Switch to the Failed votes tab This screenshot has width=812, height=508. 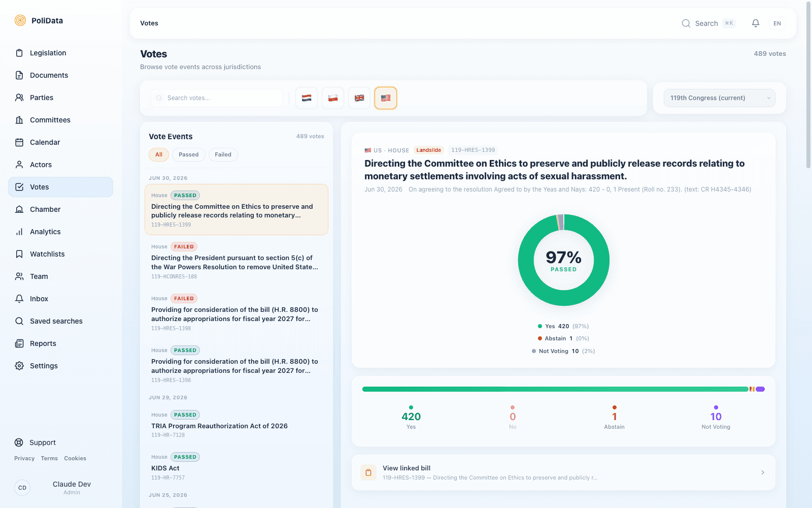223,154
